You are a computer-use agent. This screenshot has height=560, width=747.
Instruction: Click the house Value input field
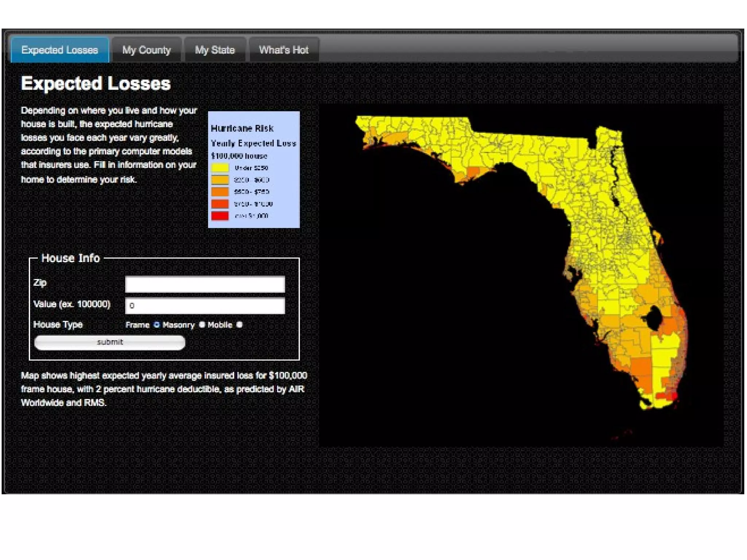205,306
